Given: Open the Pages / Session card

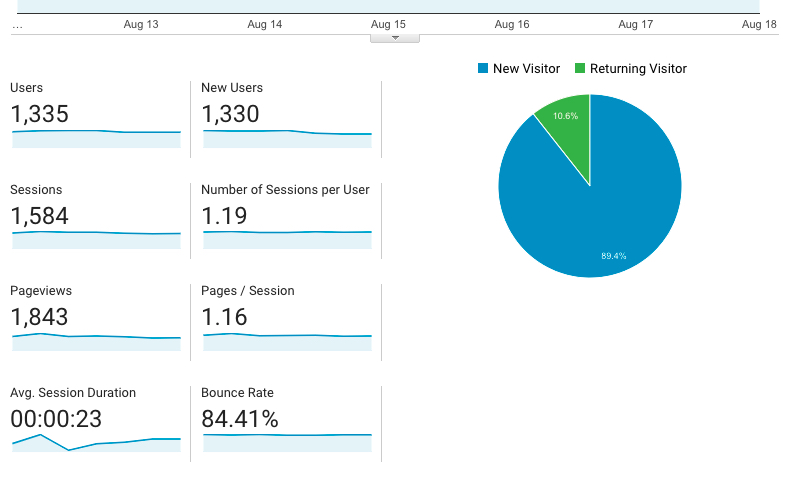Looking at the screenshot, I should pyautogui.click(x=286, y=322).
